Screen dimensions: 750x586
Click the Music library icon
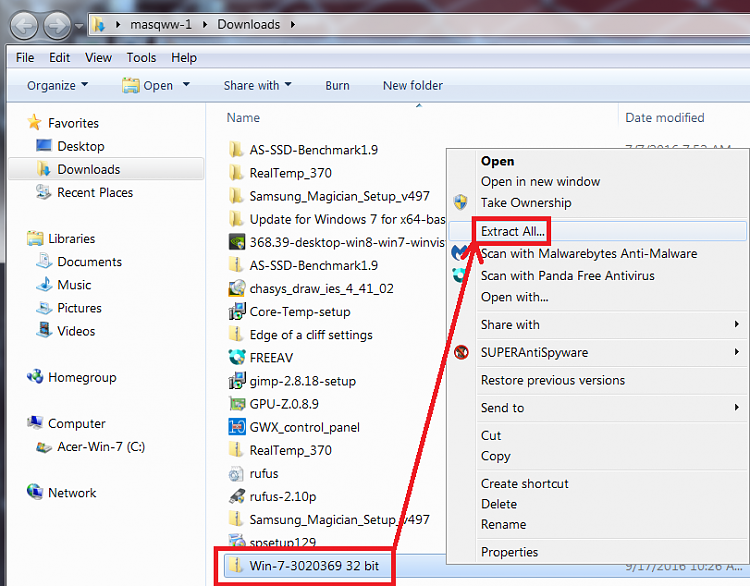pos(44,285)
